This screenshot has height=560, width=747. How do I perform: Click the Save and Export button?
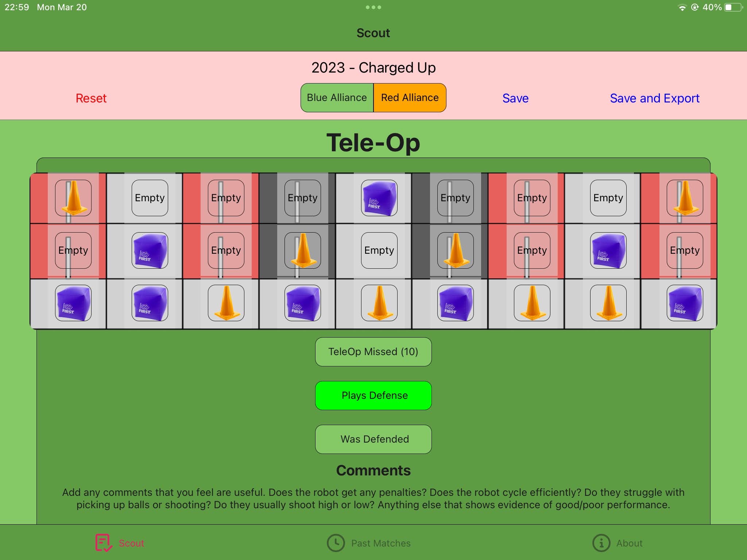[x=655, y=98]
